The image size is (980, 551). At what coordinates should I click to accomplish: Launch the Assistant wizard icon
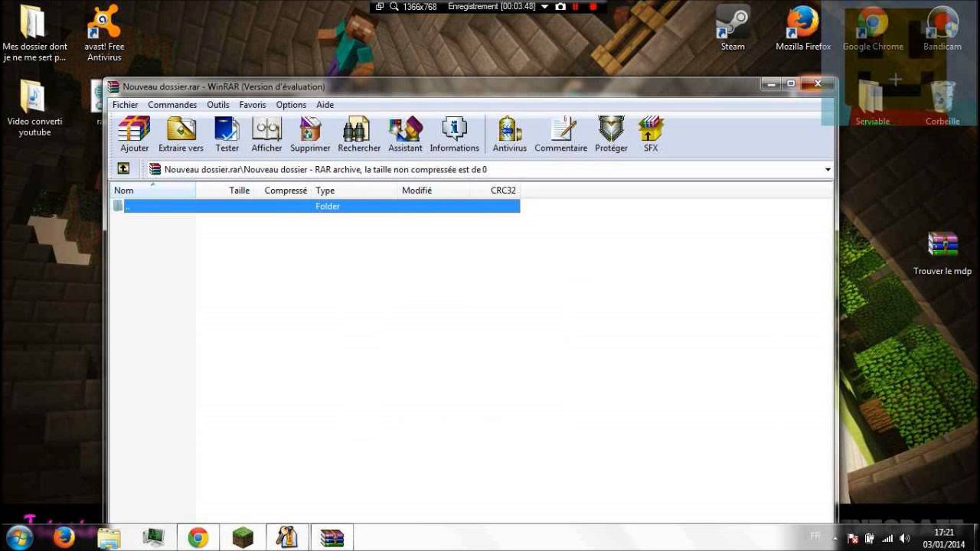pyautogui.click(x=405, y=135)
